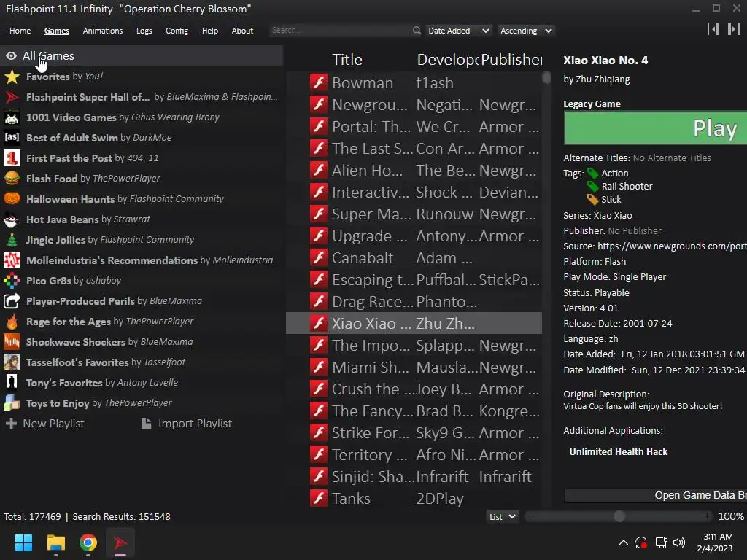This screenshot has height=560, width=747.
Task: Open the Newgrounds source link
Action: 672,246
